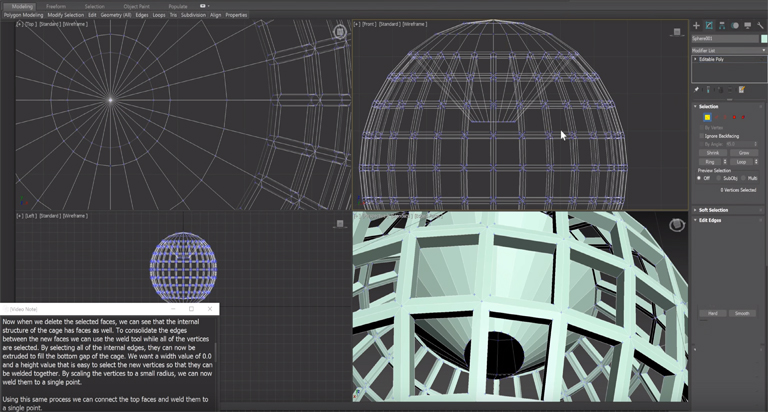Select Multi preview selection radio

coord(745,178)
